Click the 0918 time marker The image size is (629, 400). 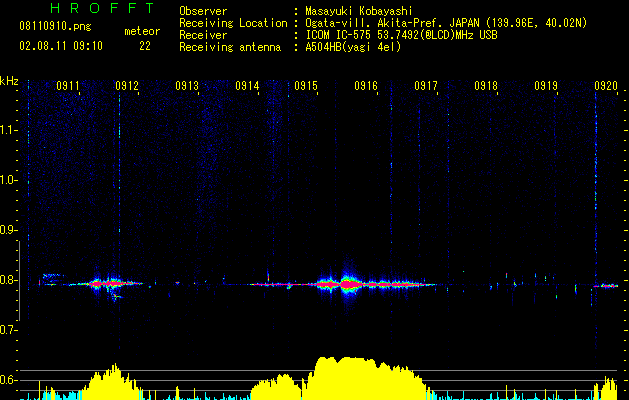click(486, 86)
